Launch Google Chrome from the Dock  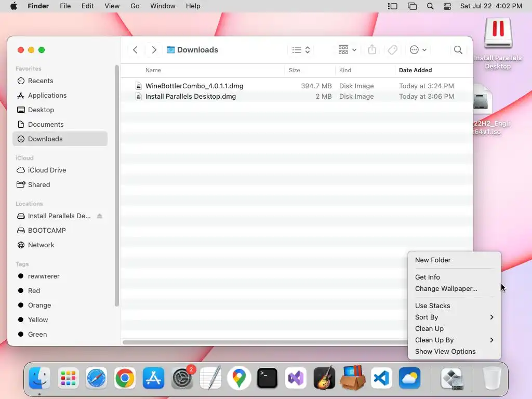pos(125,378)
